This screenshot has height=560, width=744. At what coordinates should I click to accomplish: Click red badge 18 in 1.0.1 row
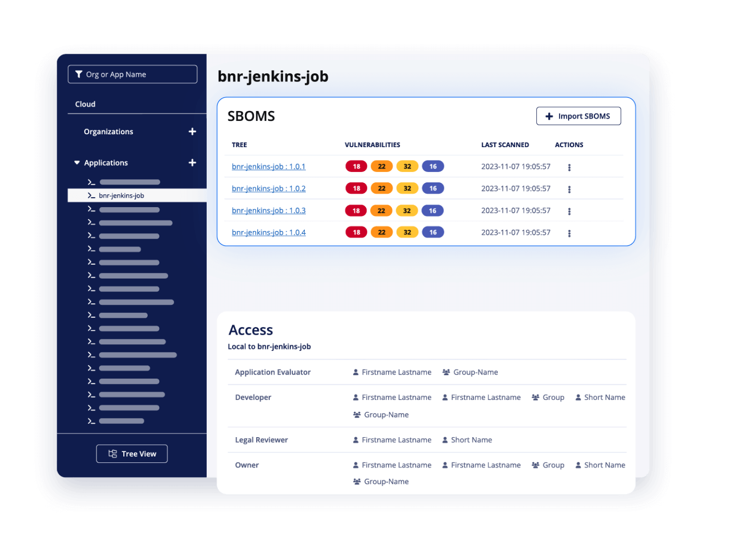[356, 167]
